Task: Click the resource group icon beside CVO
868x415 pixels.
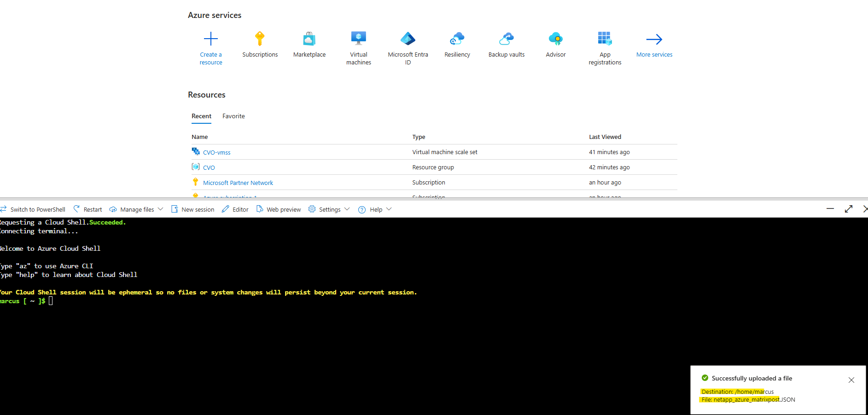Action: tap(196, 167)
